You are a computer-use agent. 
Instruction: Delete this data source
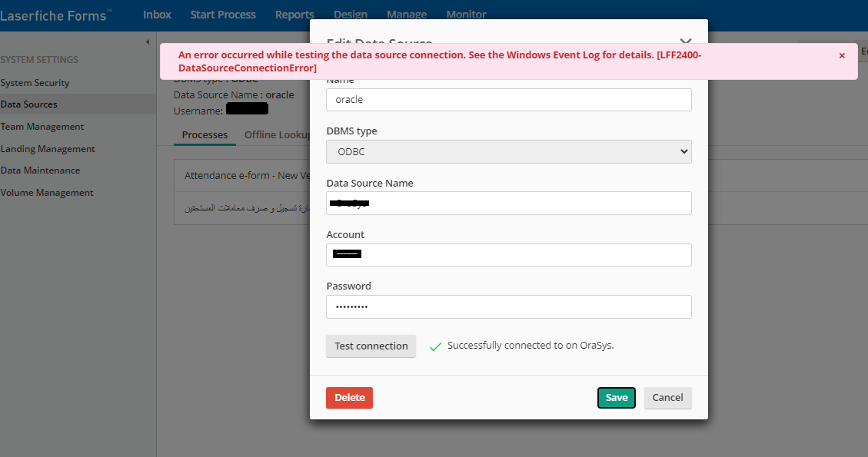349,397
